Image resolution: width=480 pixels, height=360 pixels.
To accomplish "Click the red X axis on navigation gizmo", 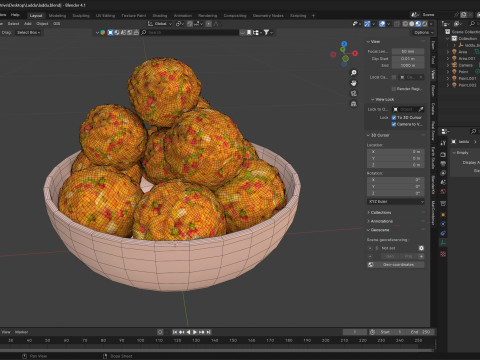I will click(x=355, y=53).
